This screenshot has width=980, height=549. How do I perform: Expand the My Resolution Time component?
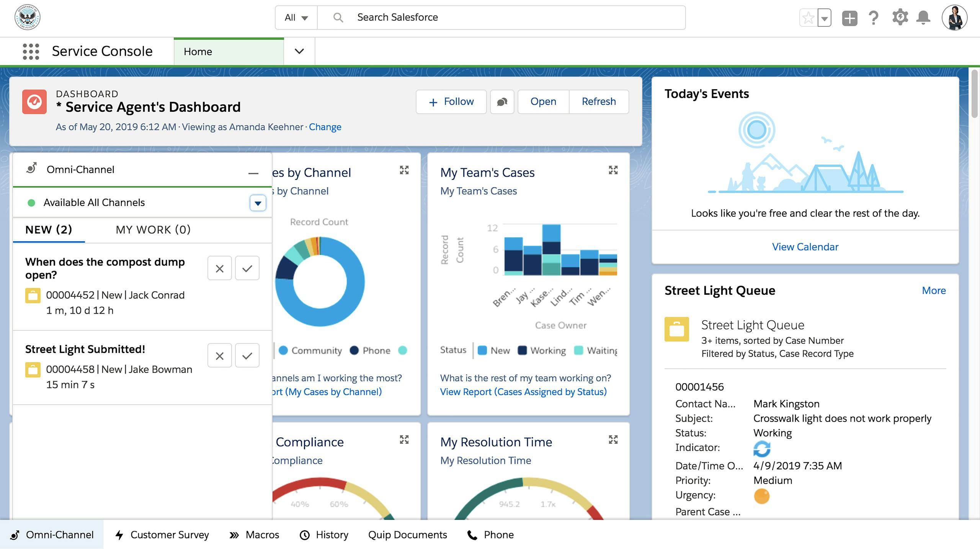point(613,440)
